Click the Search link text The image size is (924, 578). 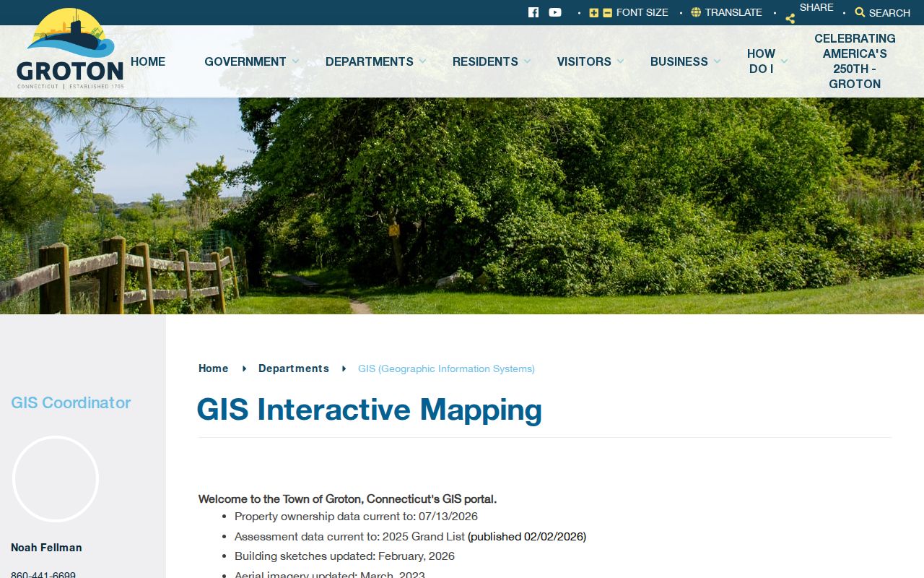point(889,13)
